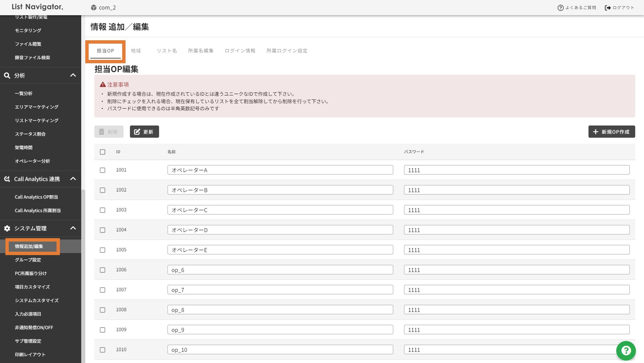This screenshot has height=363, width=644.
Task: Click the Call Analytics 連携 section icon
Action: tap(7, 179)
